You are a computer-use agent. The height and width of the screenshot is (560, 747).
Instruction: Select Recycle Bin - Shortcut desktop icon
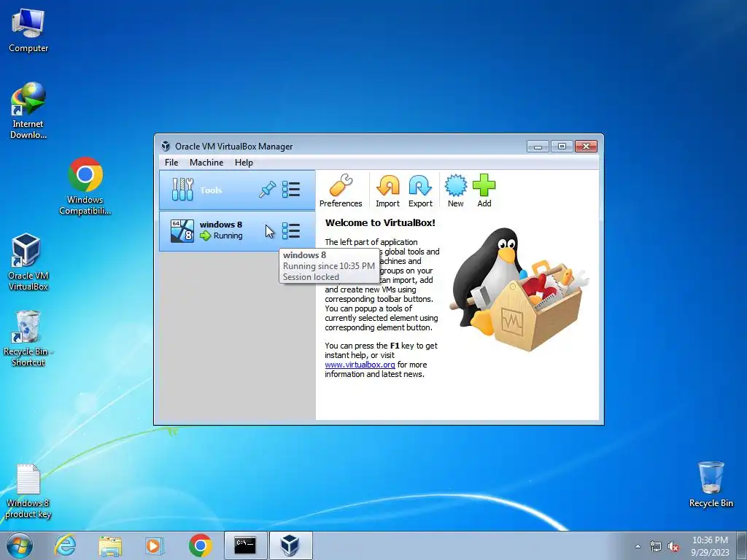coord(28,338)
